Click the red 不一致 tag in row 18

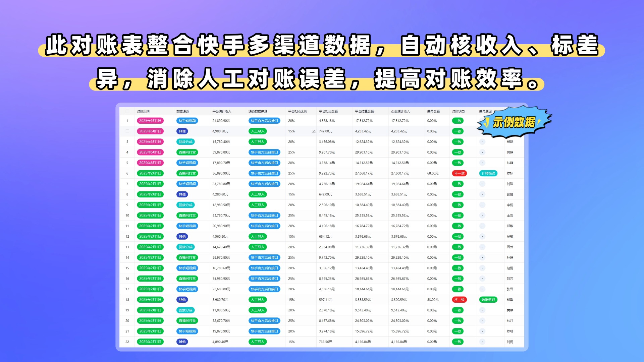click(x=459, y=300)
